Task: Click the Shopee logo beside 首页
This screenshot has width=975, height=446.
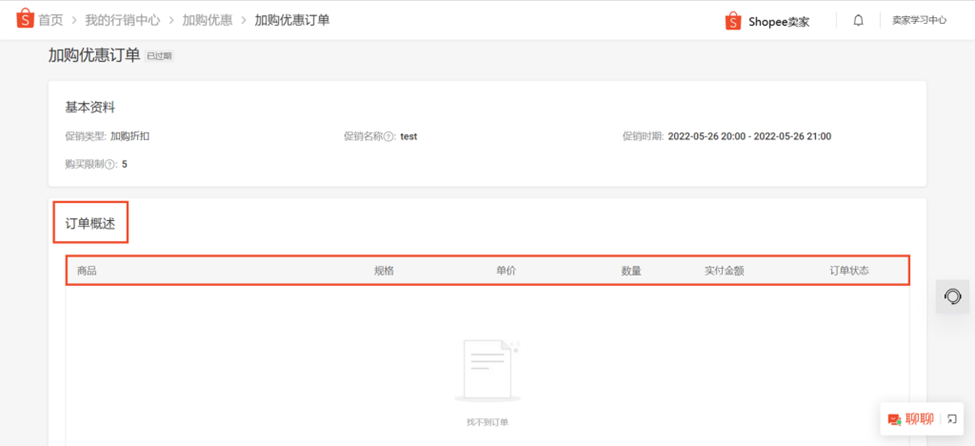Action: coord(24,19)
